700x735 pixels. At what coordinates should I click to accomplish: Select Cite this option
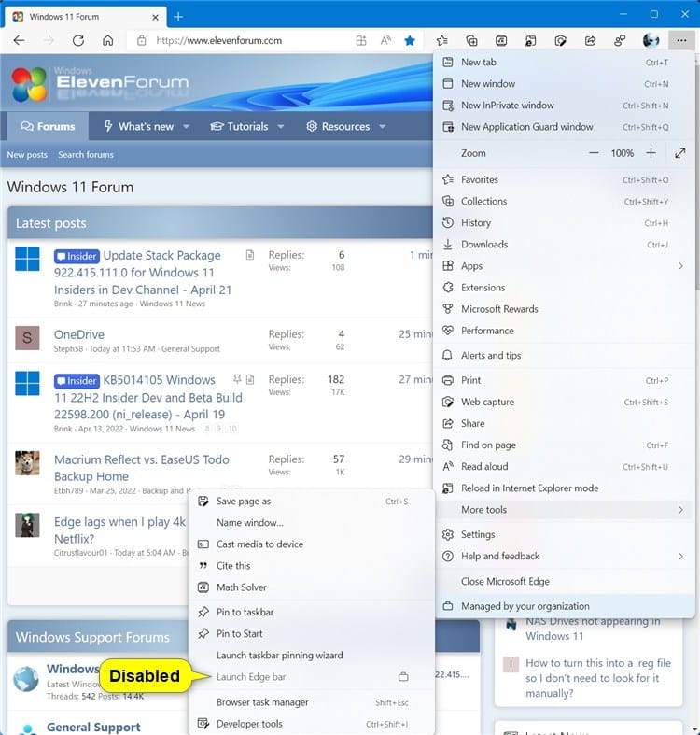point(311,566)
